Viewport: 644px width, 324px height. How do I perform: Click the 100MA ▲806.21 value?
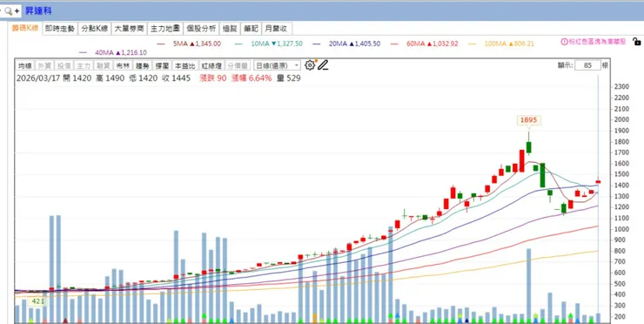[509, 44]
